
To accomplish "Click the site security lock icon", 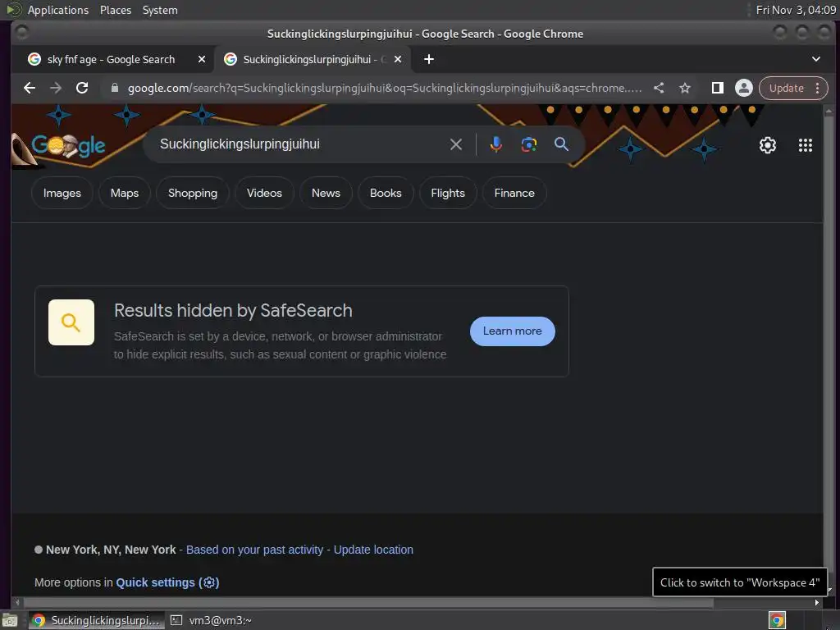I will 114,88.
